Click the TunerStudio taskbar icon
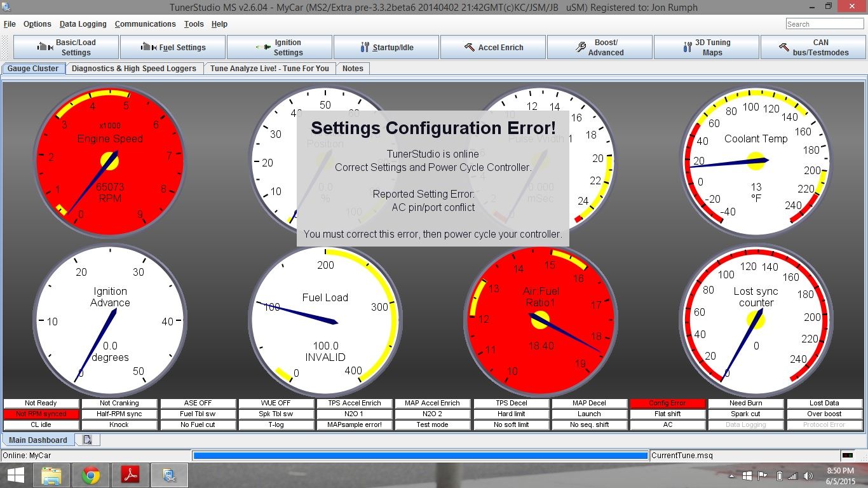 tap(170, 475)
